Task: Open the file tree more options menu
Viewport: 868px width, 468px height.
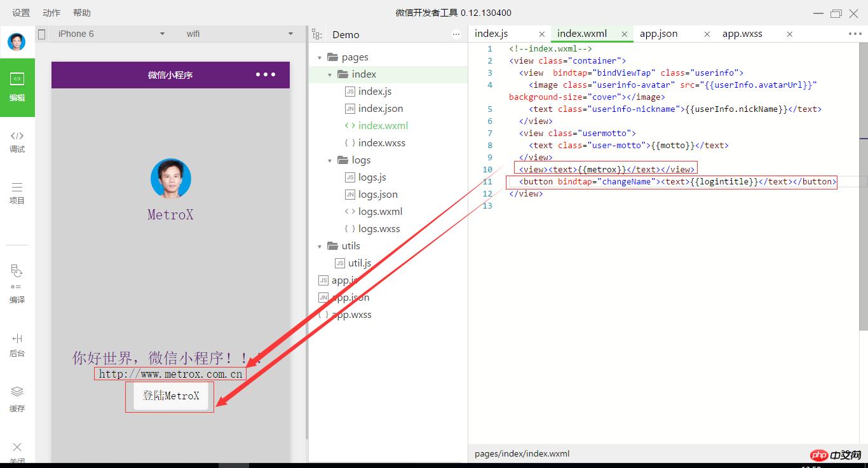Action: [456, 34]
